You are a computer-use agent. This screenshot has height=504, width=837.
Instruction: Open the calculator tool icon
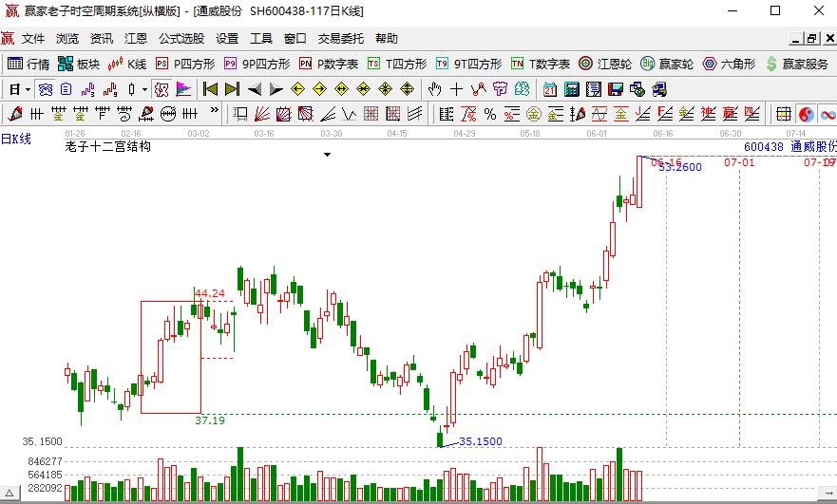click(x=572, y=89)
